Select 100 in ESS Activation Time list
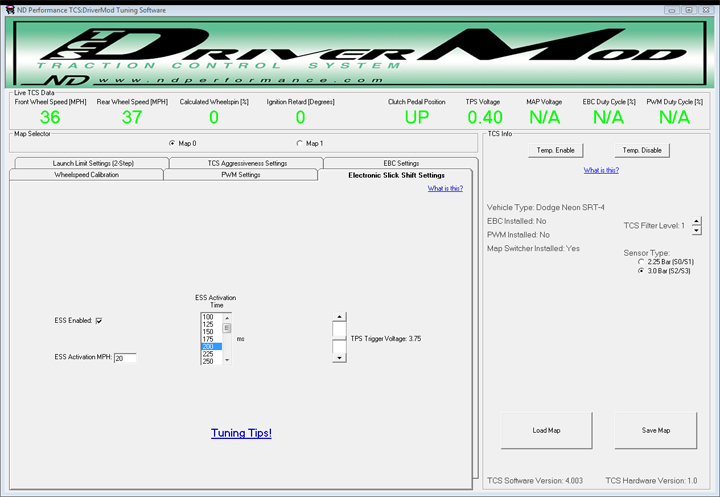Image resolution: width=720 pixels, height=497 pixels. pyautogui.click(x=212, y=317)
